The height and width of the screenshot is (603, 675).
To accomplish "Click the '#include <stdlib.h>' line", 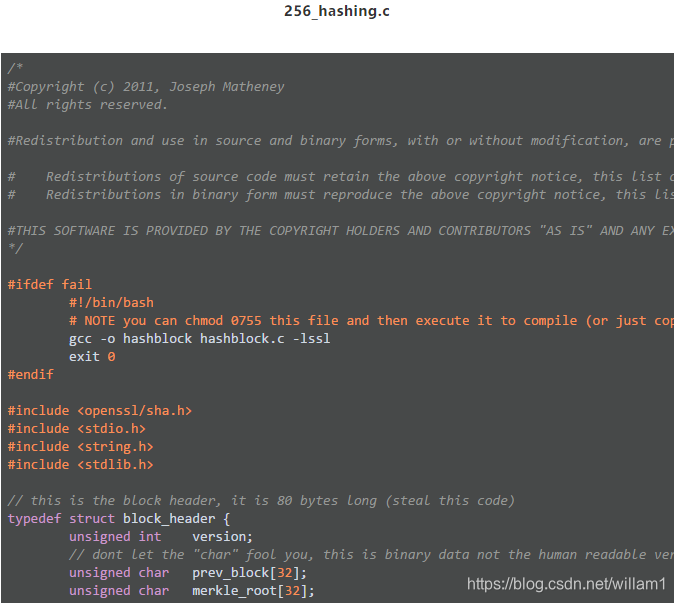I will point(81,465).
